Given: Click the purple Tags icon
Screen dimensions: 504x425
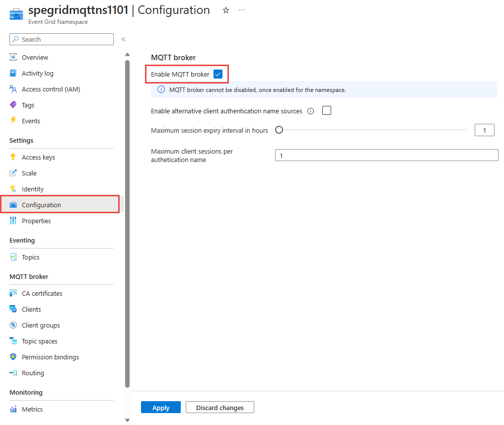Looking at the screenshot, I should 13,105.
